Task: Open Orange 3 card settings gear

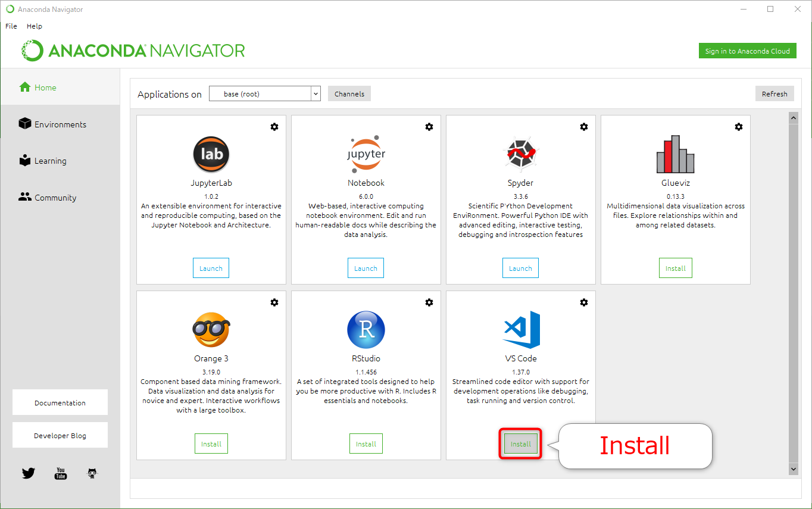Action: coord(274,302)
